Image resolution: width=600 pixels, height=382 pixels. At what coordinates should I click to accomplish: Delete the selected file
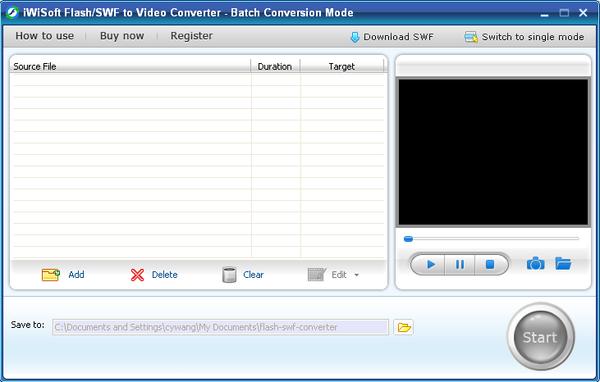coord(154,274)
